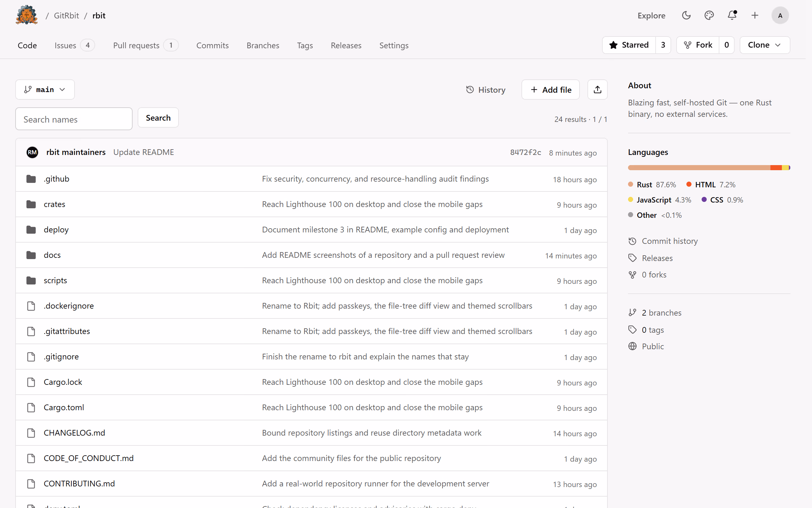812x508 pixels.
Task: Open the crates folder
Action: click(x=54, y=204)
